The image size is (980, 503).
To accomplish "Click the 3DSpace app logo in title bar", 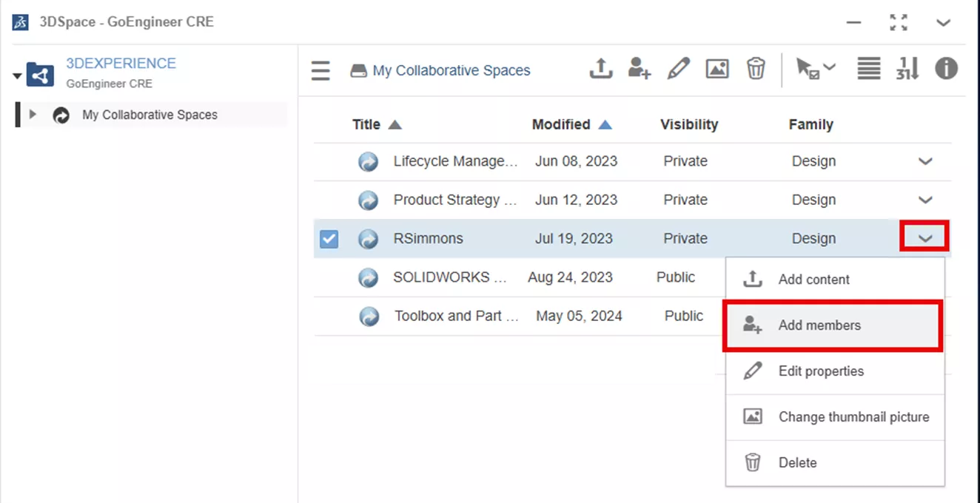I will (x=20, y=21).
